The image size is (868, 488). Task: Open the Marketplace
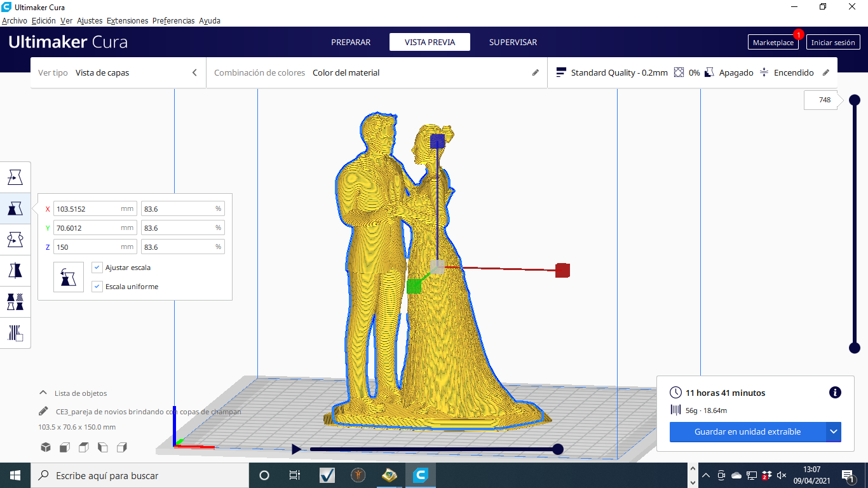(773, 43)
